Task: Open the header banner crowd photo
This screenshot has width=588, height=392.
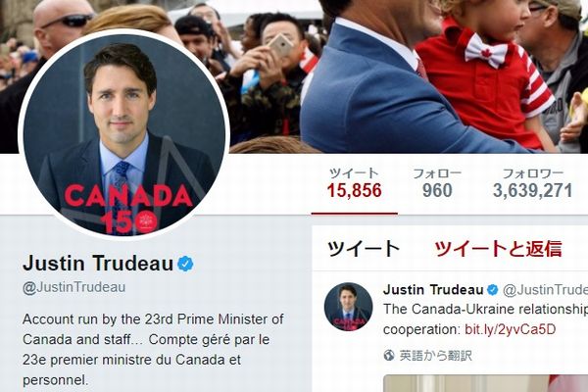Action: coord(409,76)
